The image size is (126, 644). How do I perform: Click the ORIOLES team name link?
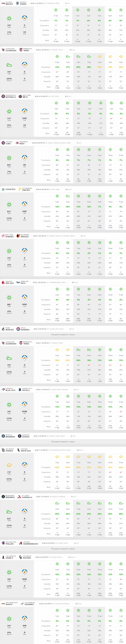click(25, 236)
